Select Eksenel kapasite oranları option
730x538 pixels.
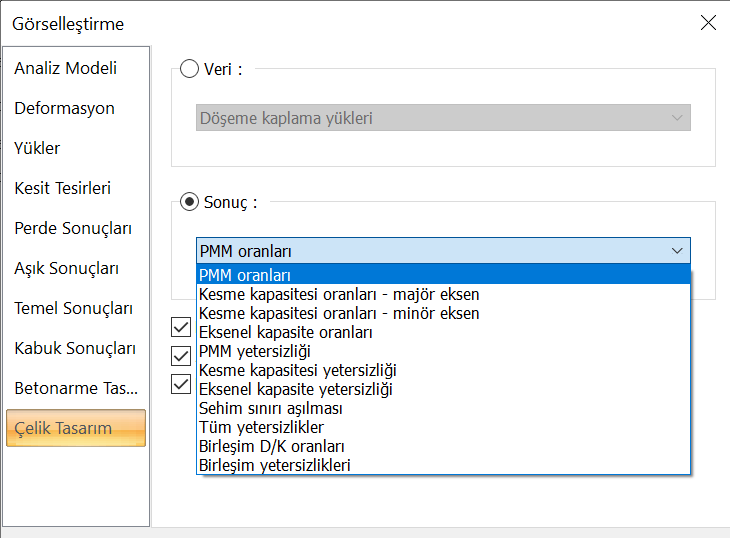coord(286,332)
